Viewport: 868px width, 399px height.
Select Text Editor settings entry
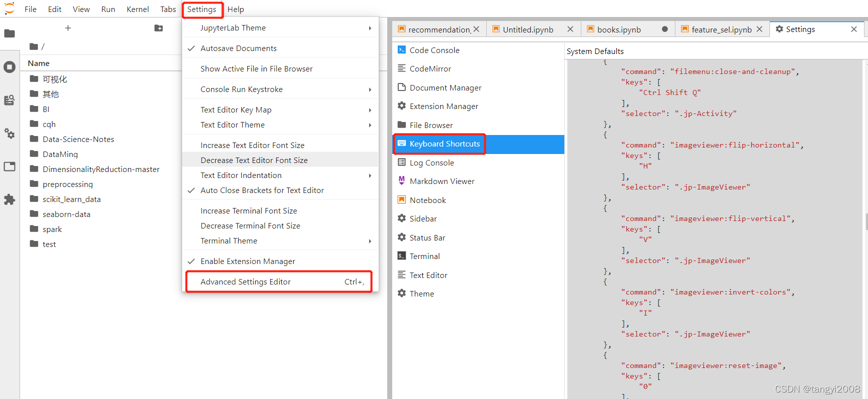(478, 275)
